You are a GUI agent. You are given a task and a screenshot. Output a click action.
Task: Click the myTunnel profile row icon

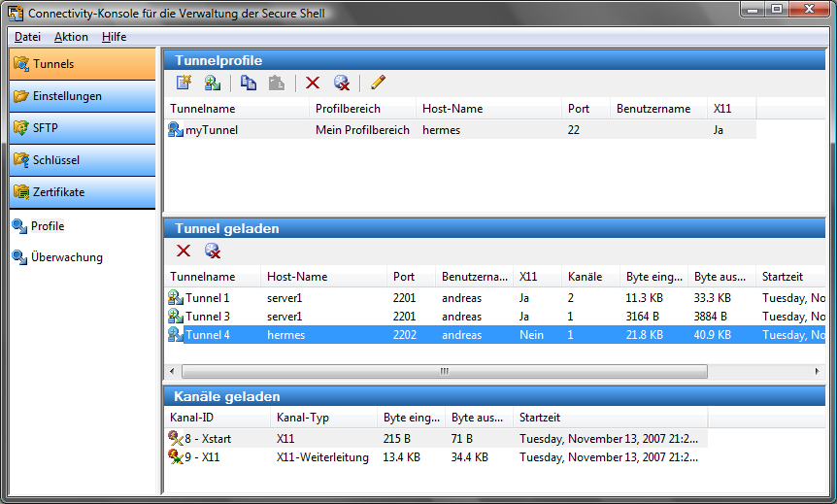coord(176,129)
